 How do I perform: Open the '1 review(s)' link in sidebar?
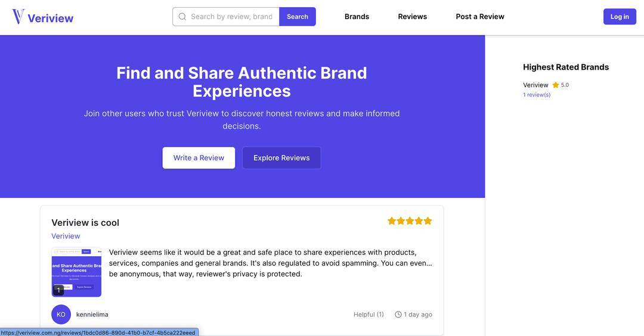537,95
